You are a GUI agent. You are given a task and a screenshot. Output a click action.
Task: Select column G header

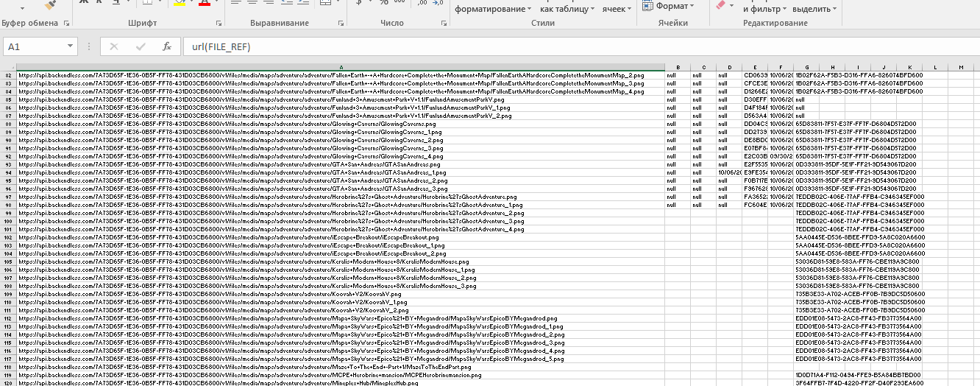pyautogui.click(x=806, y=67)
